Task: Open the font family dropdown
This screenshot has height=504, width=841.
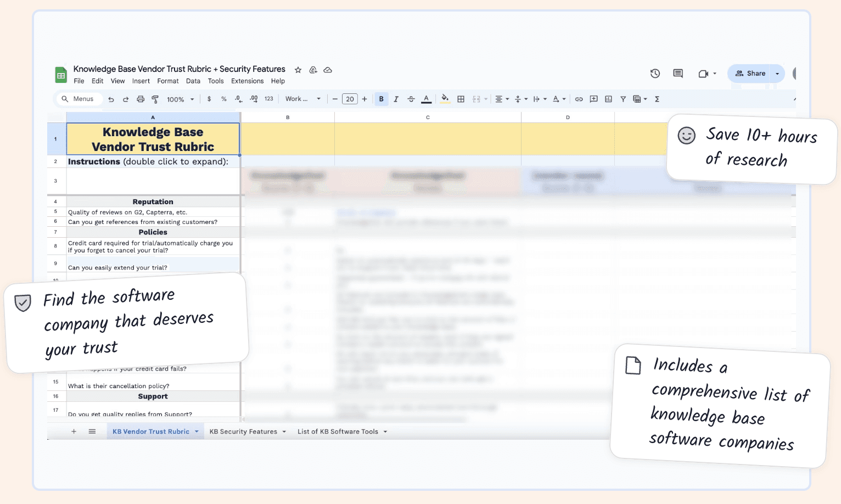Action: 302,99
